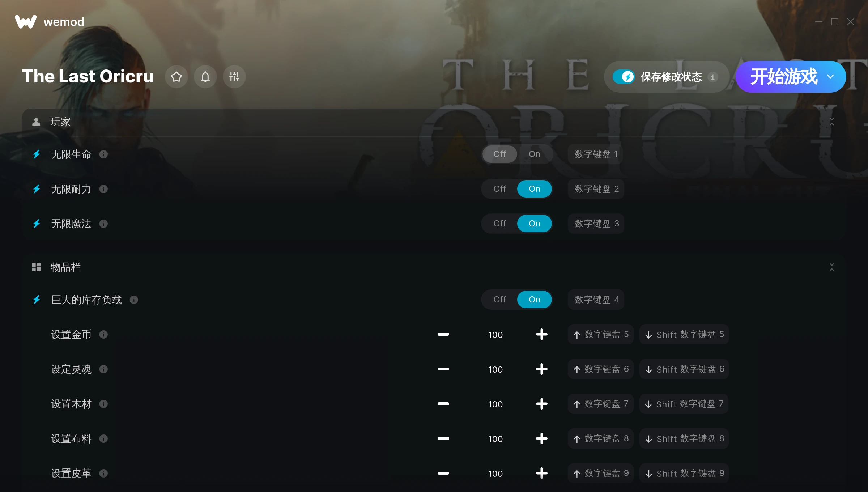868x492 pixels.
Task: Click the favorite star icon
Action: point(176,77)
